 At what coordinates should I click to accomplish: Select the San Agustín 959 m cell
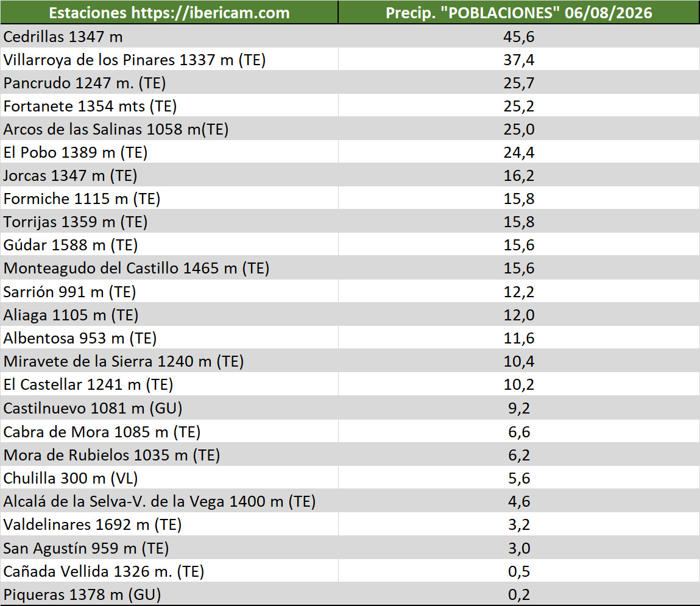[169, 548]
